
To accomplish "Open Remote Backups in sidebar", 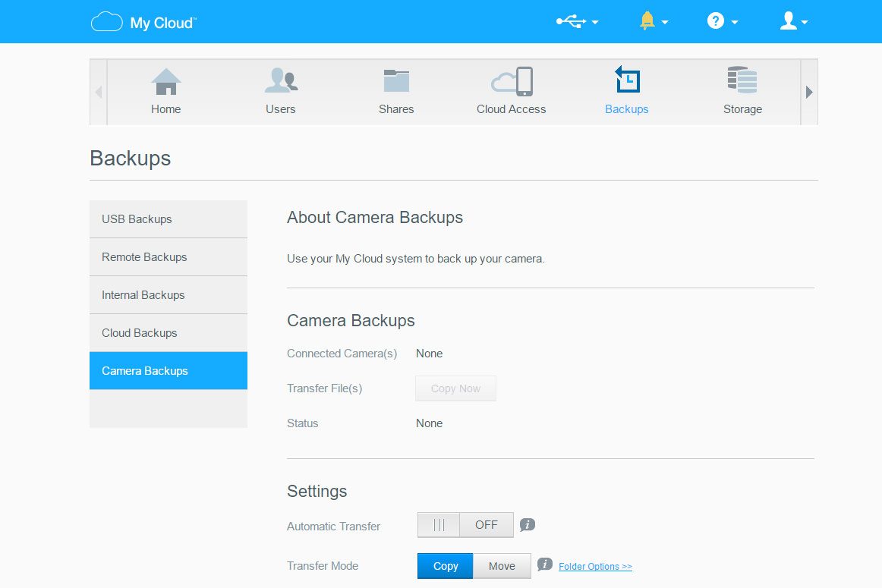I will (x=169, y=257).
